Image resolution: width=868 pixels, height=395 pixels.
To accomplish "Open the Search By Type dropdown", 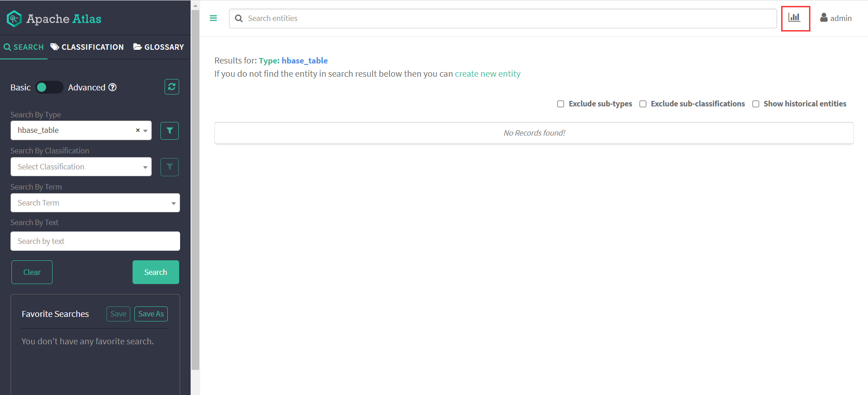I will click(x=81, y=130).
